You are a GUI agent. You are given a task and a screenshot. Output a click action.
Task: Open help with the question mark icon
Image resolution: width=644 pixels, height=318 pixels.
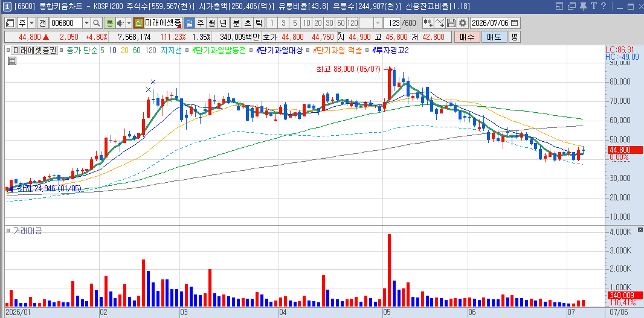point(604,6)
